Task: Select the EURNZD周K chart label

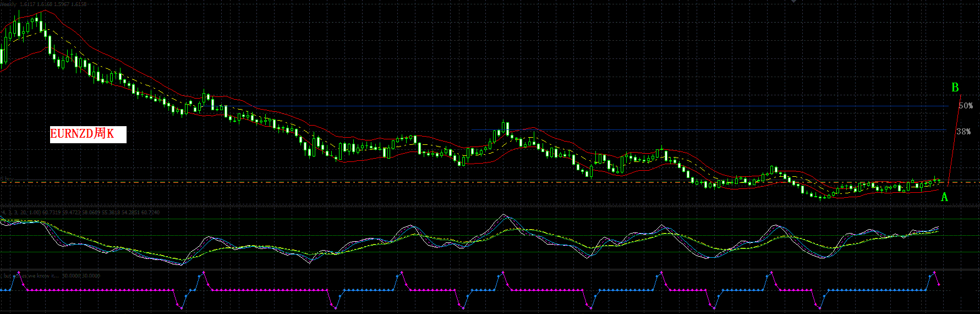Action: [x=88, y=134]
